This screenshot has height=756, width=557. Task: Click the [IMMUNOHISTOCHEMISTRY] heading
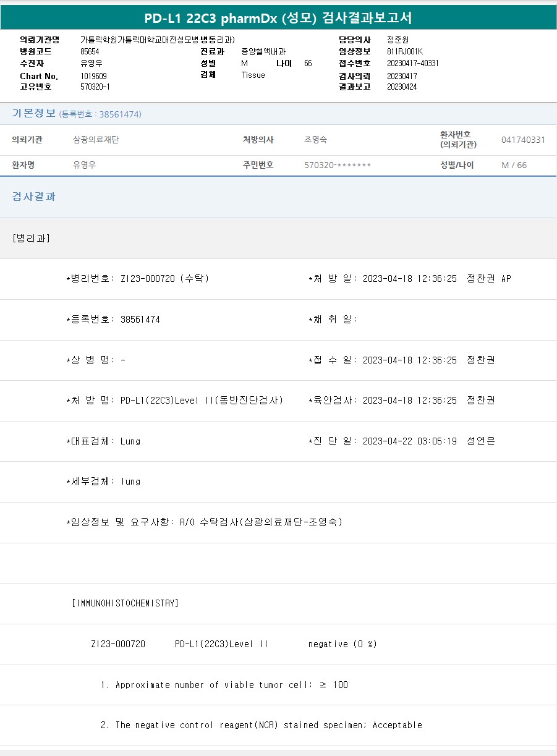click(x=125, y=603)
